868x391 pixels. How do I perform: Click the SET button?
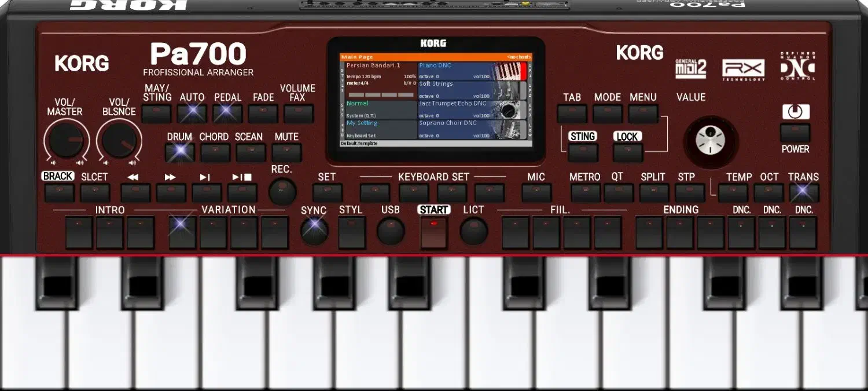327,193
